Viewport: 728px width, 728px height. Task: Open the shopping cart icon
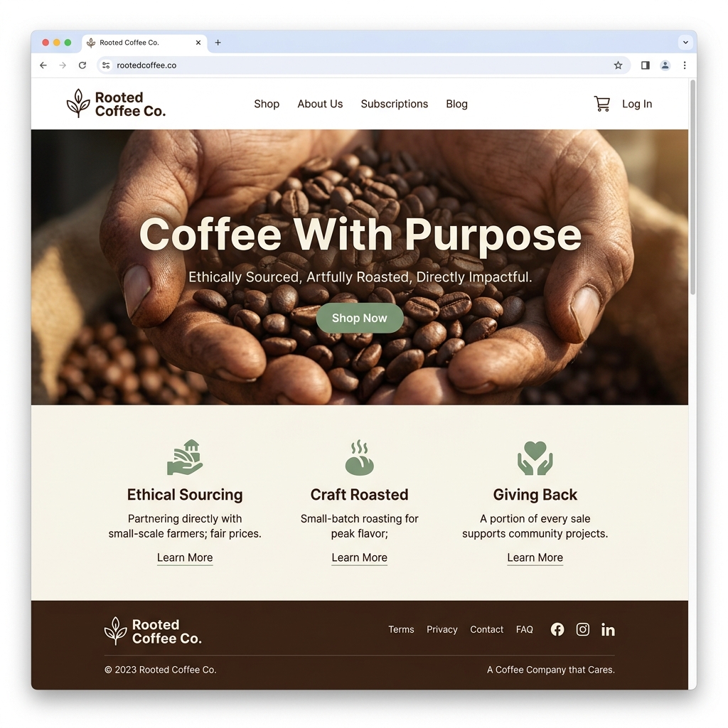coord(601,104)
